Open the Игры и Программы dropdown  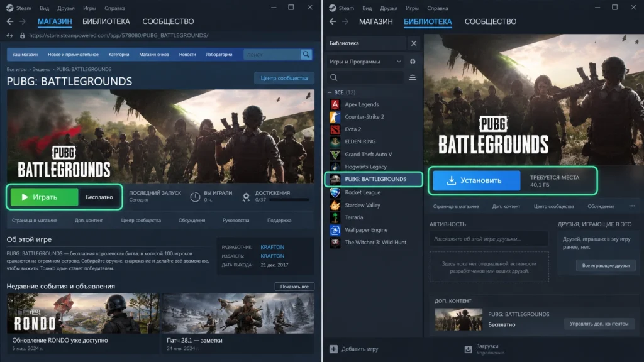pos(365,62)
